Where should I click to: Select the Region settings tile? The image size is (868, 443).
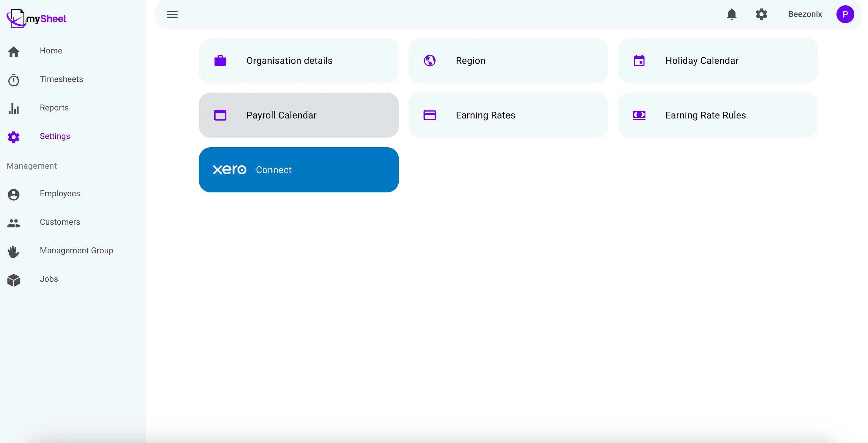click(509, 61)
